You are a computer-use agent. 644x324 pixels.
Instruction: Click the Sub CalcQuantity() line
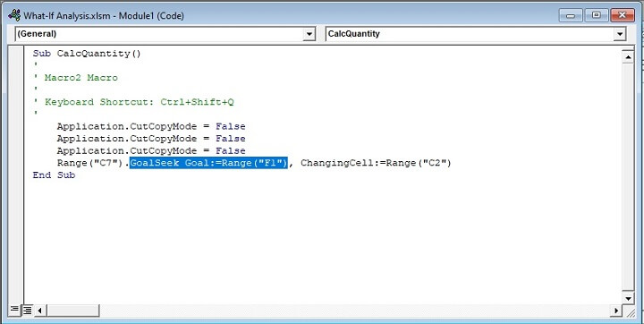coord(87,54)
